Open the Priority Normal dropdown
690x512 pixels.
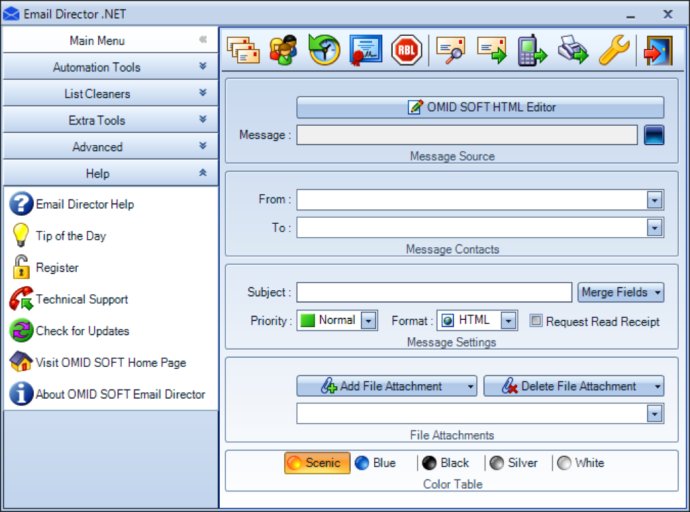coord(368,321)
